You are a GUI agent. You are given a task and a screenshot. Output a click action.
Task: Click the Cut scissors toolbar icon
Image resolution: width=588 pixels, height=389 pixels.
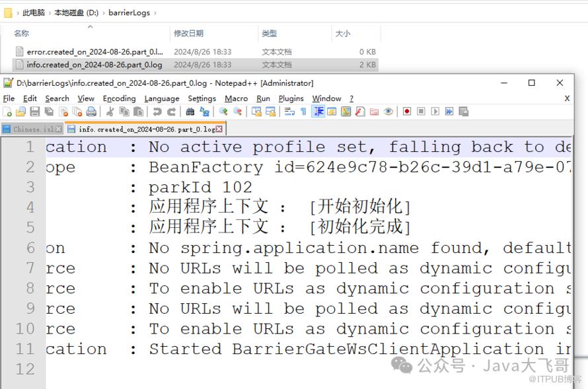(110, 112)
